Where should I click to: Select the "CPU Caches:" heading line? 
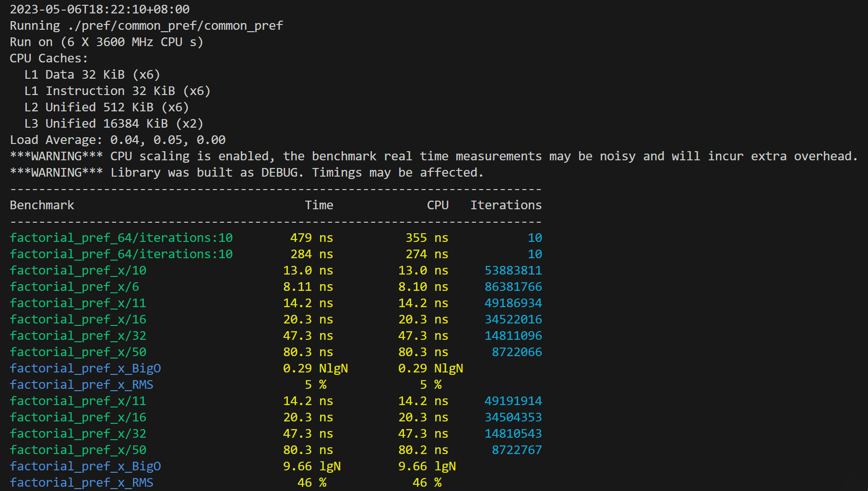point(49,58)
